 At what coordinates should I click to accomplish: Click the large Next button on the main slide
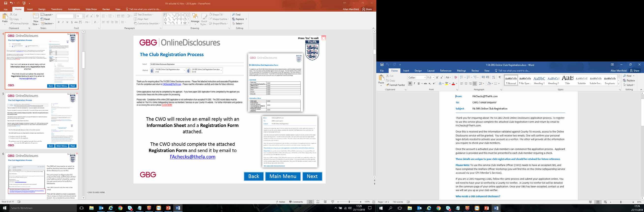tap(312, 176)
